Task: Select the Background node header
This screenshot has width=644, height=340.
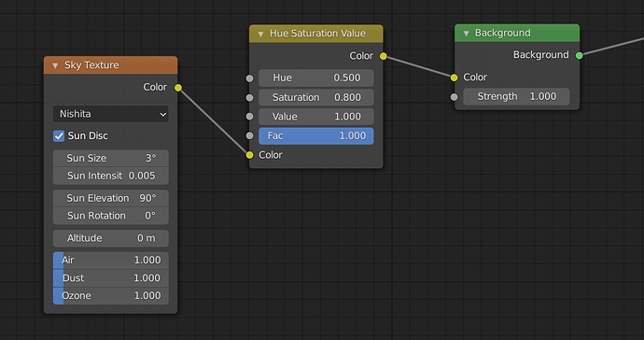Action: tap(517, 33)
